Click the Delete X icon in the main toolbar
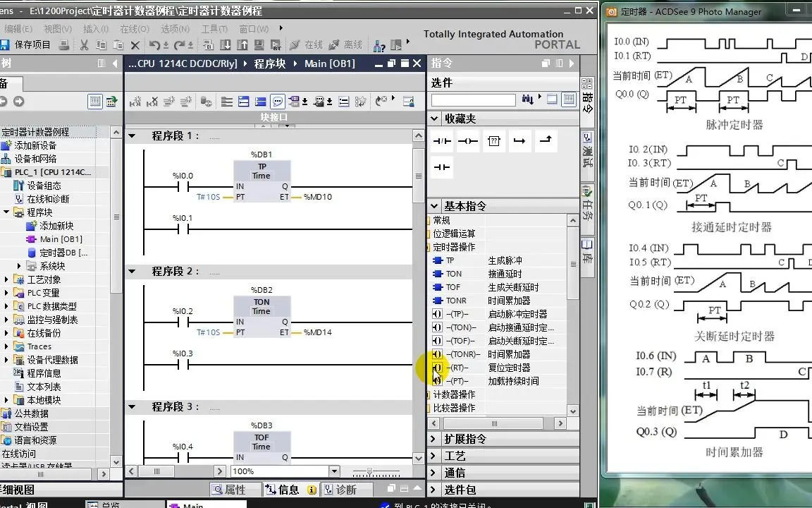Image resolution: width=812 pixels, height=508 pixels. [135, 45]
